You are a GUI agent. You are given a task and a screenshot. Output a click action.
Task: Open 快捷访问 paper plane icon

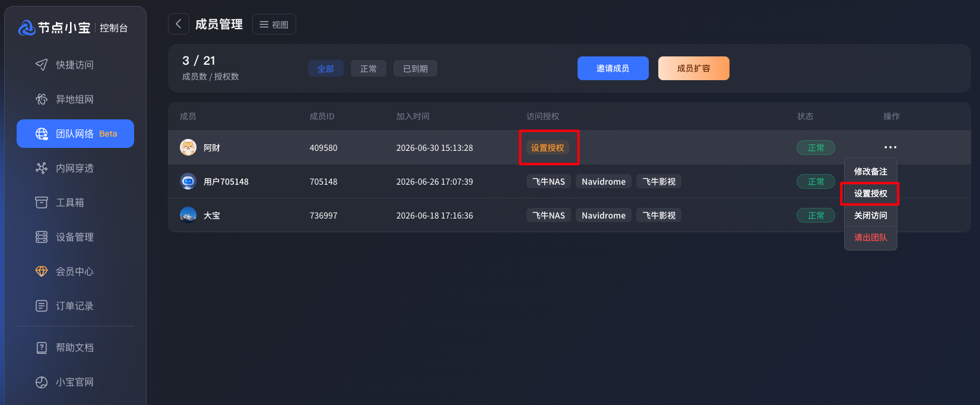[x=42, y=65]
